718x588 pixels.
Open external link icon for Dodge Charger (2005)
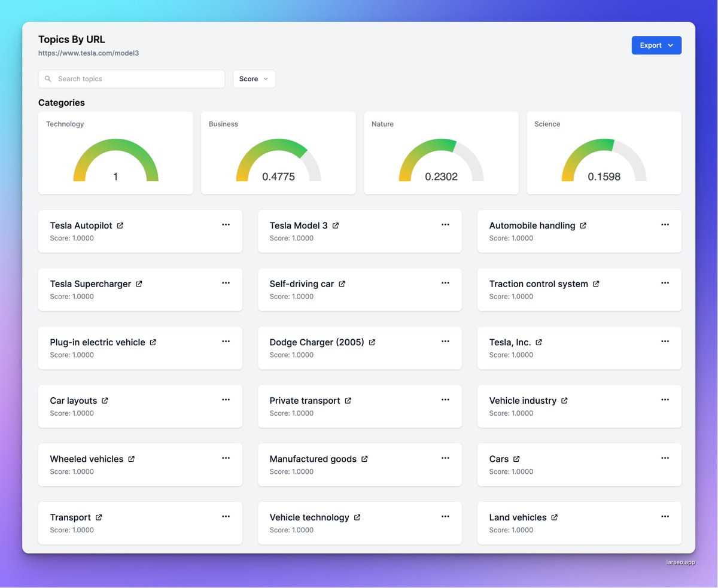click(x=372, y=342)
